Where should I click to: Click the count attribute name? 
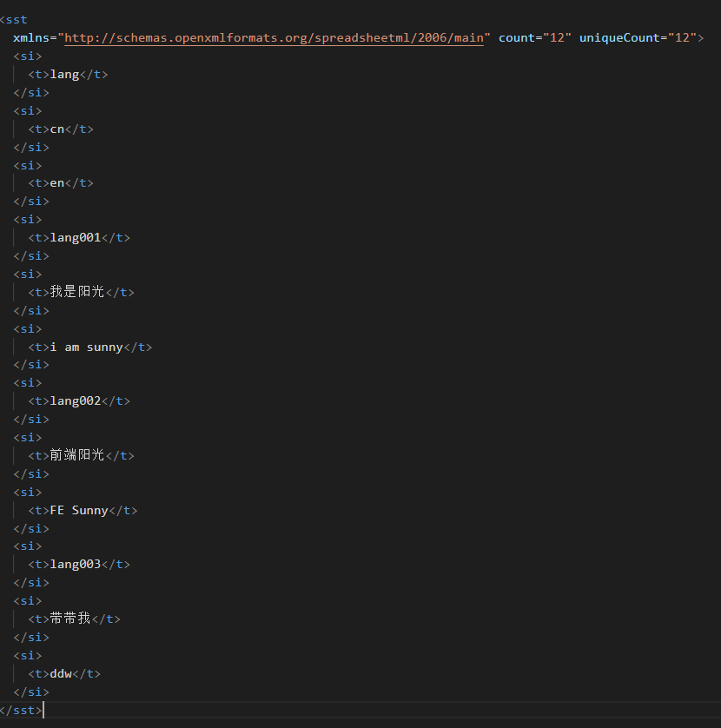point(517,37)
